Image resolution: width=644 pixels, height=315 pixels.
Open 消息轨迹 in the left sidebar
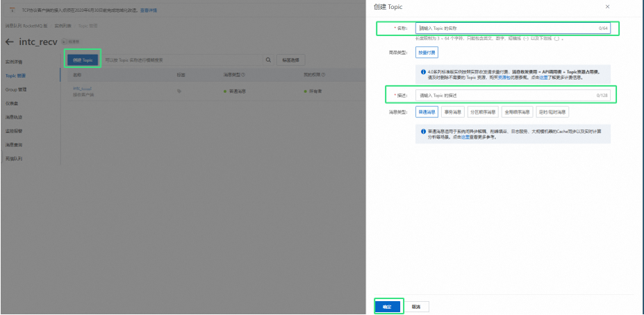[x=14, y=117]
